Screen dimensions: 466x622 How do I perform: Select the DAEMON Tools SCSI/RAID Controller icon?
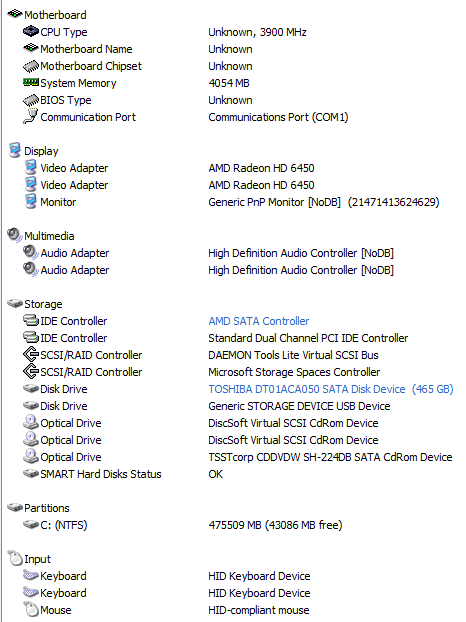tap(31, 354)
